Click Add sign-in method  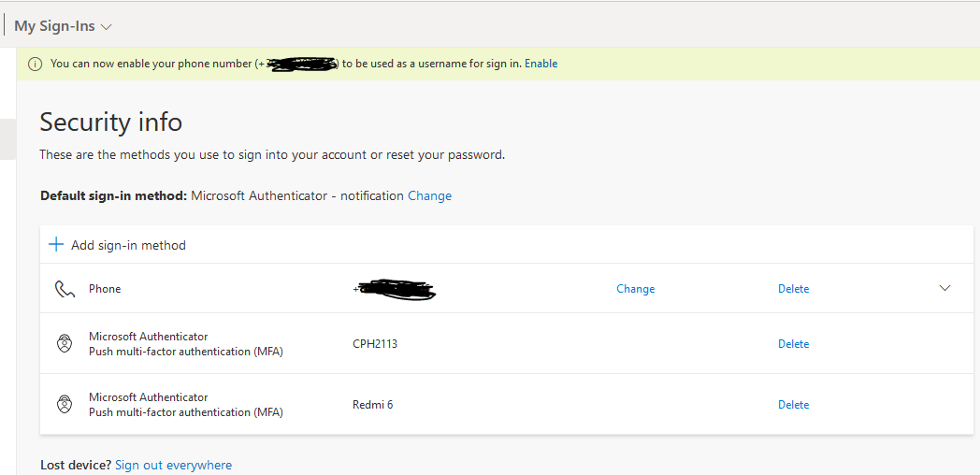click(128, 245)
